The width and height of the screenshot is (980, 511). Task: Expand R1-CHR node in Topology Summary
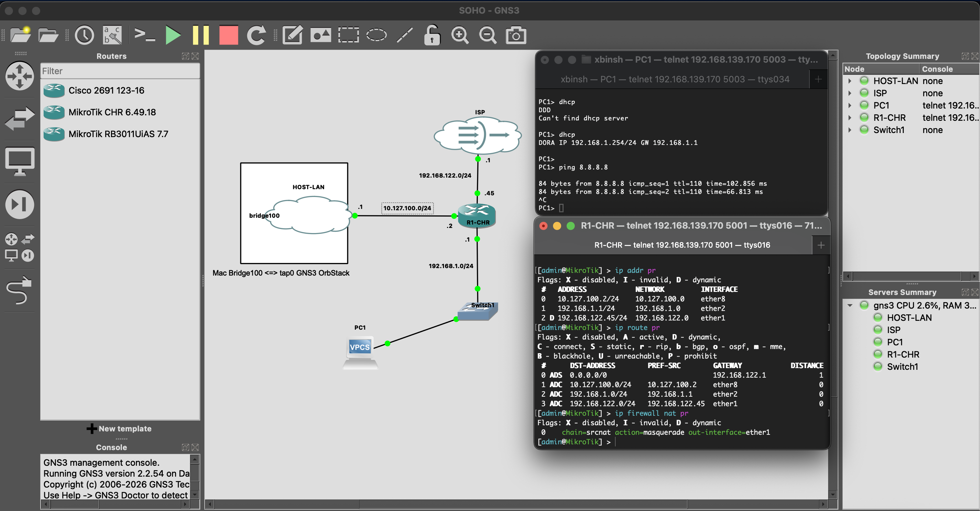pyautogui.click(x=850, y=118)
